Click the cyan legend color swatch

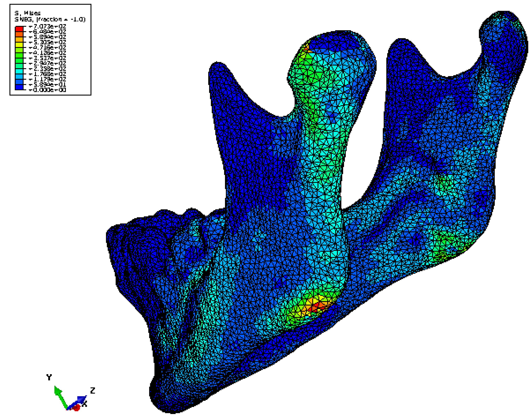click(x=19, y=71)
